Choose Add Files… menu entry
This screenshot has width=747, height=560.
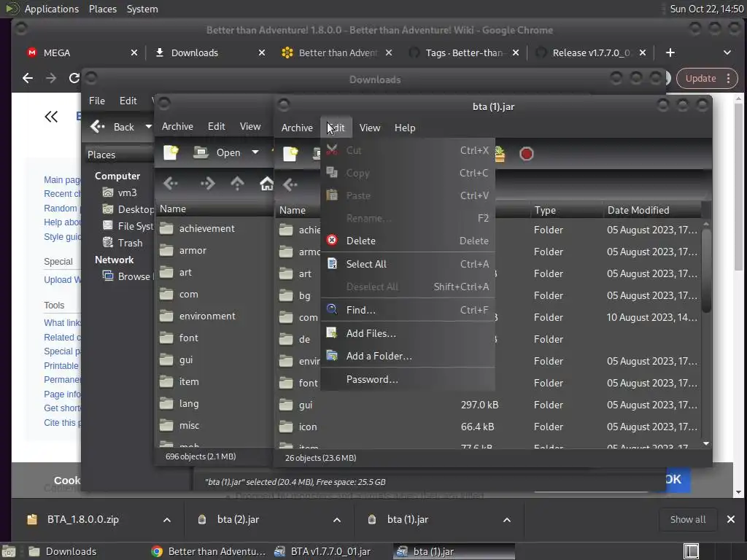pyautogui.click(x=408, y=333)
